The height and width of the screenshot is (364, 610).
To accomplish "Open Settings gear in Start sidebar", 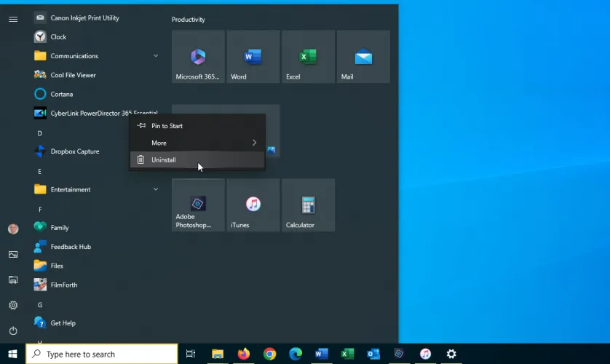I will coord(13,305).
